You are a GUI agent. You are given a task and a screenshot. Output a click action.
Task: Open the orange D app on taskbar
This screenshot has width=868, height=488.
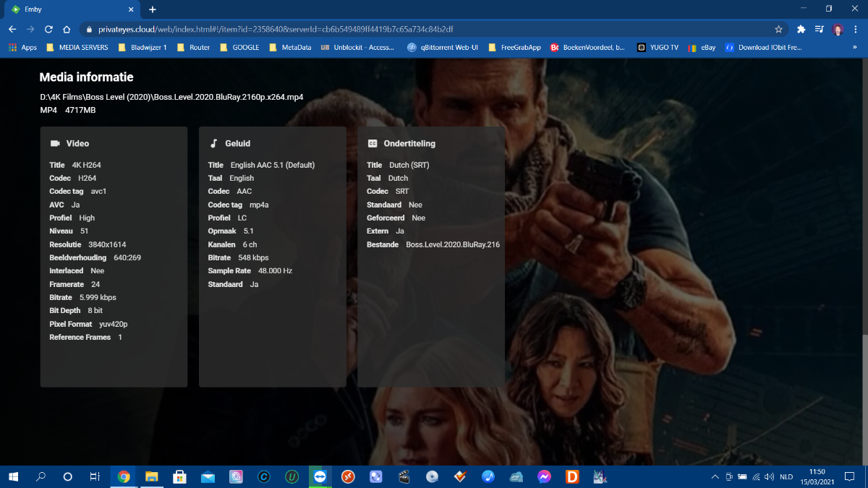pos(572,476)
